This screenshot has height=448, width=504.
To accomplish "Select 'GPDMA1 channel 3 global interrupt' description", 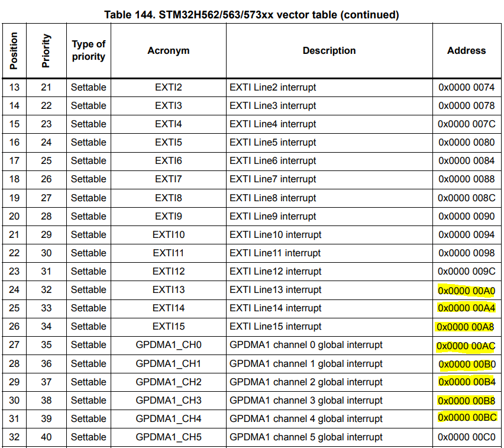I will pyautogui.click(x=306, y=400).
